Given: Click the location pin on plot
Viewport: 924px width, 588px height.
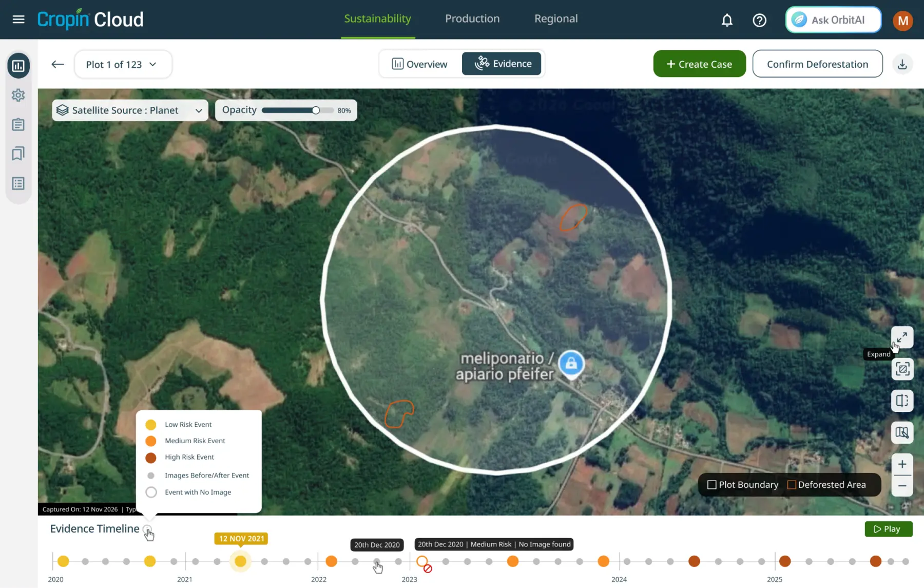Looking at the screenshot, I should tap(571, 365).
